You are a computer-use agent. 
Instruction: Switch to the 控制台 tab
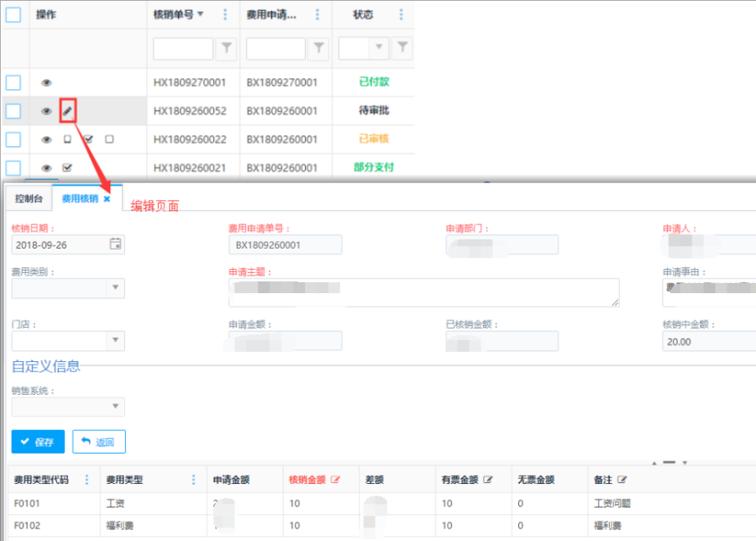[29, 199]
